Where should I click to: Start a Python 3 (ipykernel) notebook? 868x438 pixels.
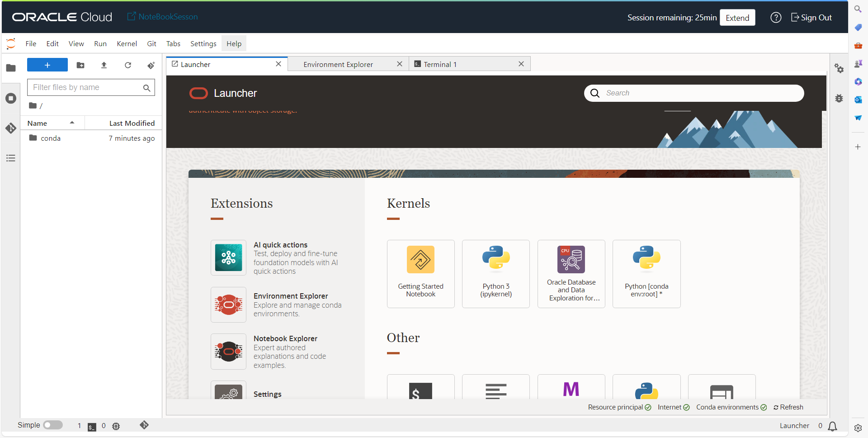[x=496, y=274]
